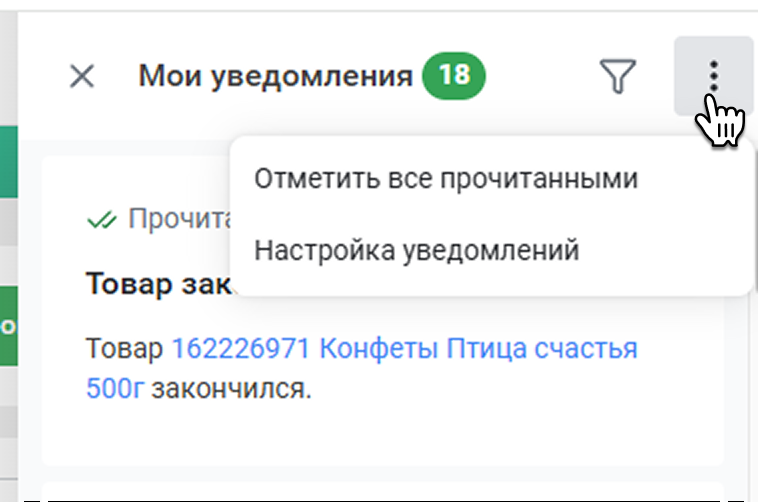Click the green button with letter "о" at left edge
This screenshot has height=502, width=758.
click(x=9, y=327)
